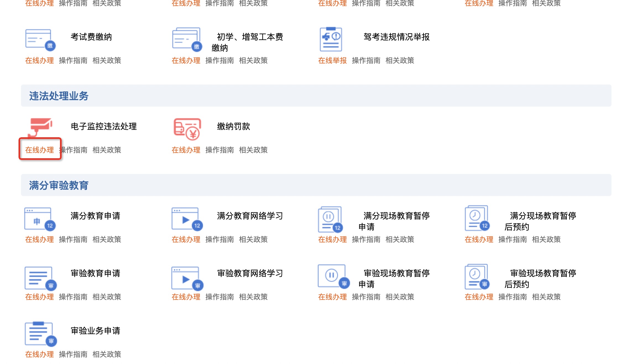This screenshot has width=622, height=364.
Task: Open 在线办理 for 初学、增驾工本费缴纳
Action: [186, 60]
